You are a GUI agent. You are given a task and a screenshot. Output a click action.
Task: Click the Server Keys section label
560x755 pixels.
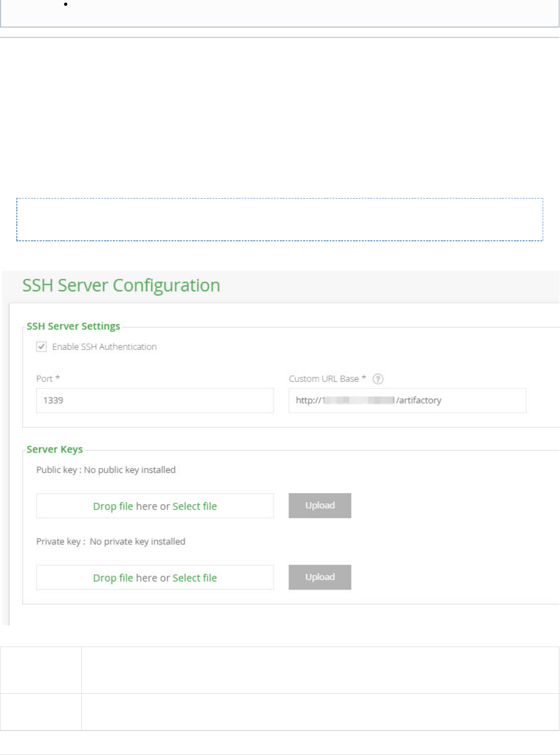tap(55, 449)
